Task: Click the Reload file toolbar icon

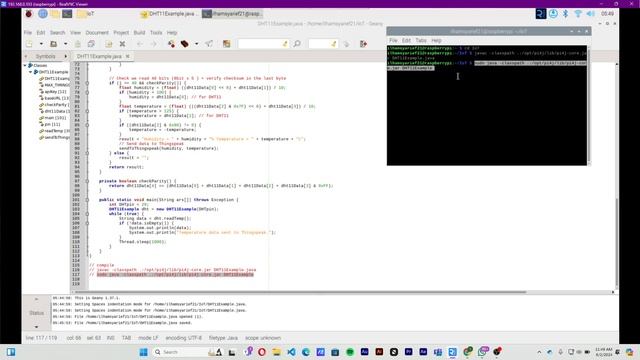Action: (x=109, y=44)
